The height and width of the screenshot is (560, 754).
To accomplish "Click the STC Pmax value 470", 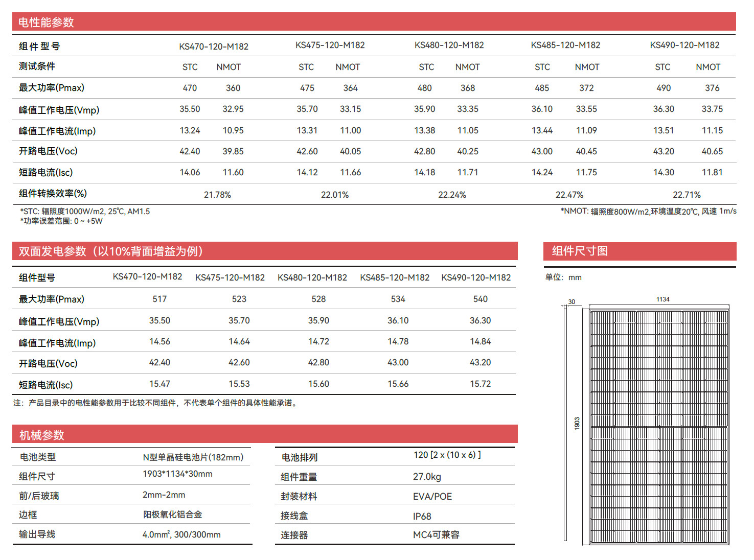I will point(190,88).
